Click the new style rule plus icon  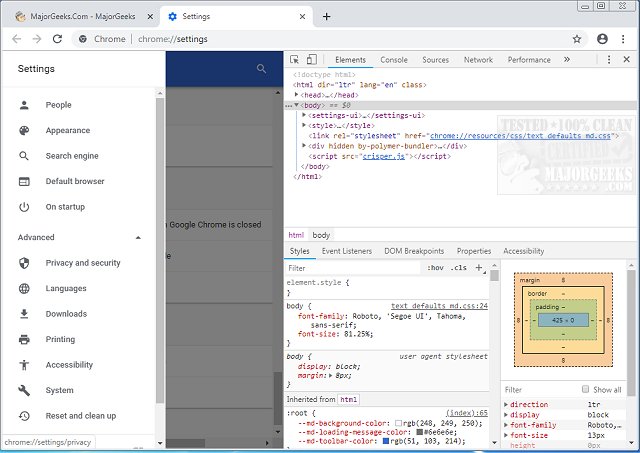(479, 268)
